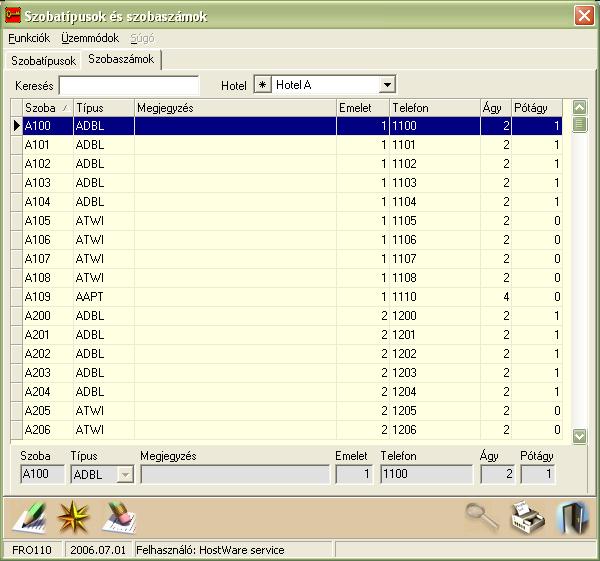Image resolution: width=600 pixels, height=561 pixels.
Task: Select room A104 cell
Action: coord(48,202)
